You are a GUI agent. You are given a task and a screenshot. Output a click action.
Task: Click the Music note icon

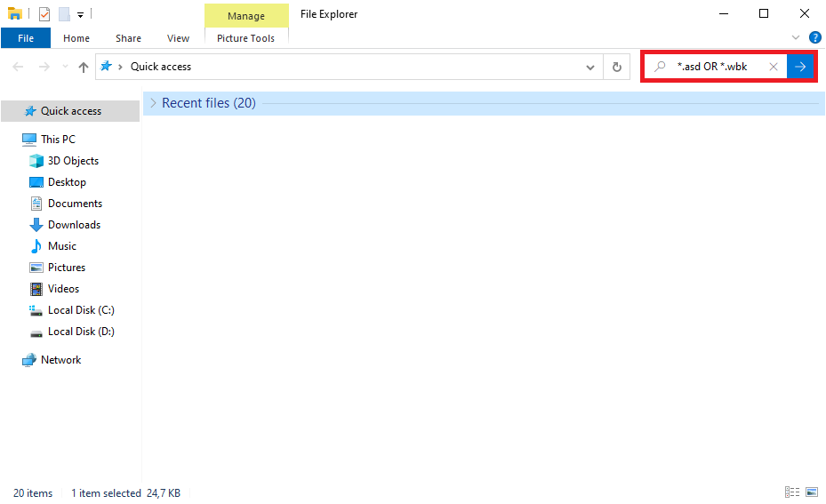tap(36, 246)
